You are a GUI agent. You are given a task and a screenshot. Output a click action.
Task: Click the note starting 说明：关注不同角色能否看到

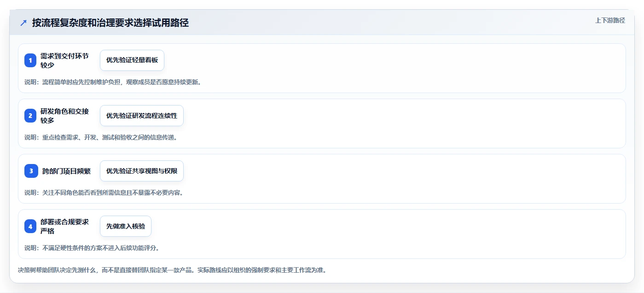104,193
